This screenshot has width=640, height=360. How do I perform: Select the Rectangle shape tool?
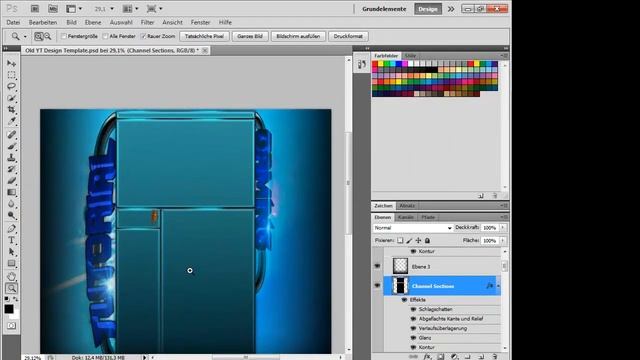coord(11,263)
